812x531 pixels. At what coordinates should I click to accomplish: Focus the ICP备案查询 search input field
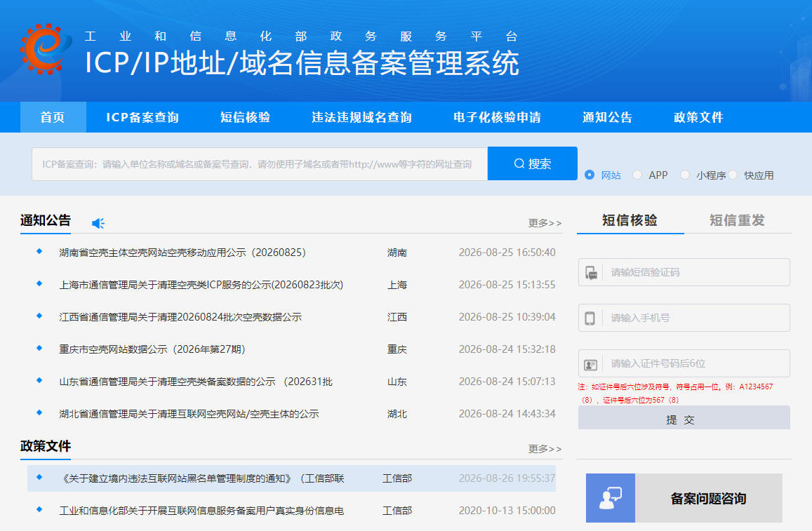(x=260, y=164)
